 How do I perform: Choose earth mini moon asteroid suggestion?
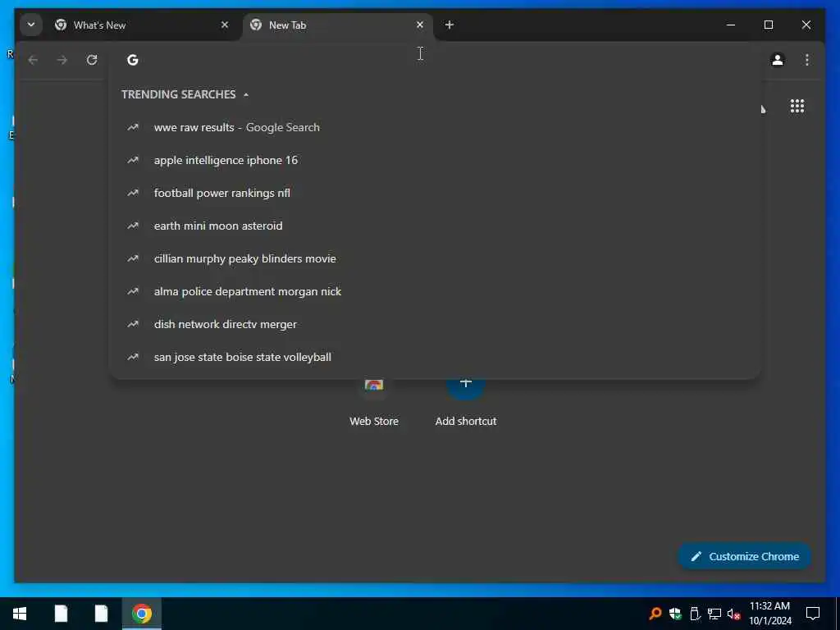click(x=434, y=226)
